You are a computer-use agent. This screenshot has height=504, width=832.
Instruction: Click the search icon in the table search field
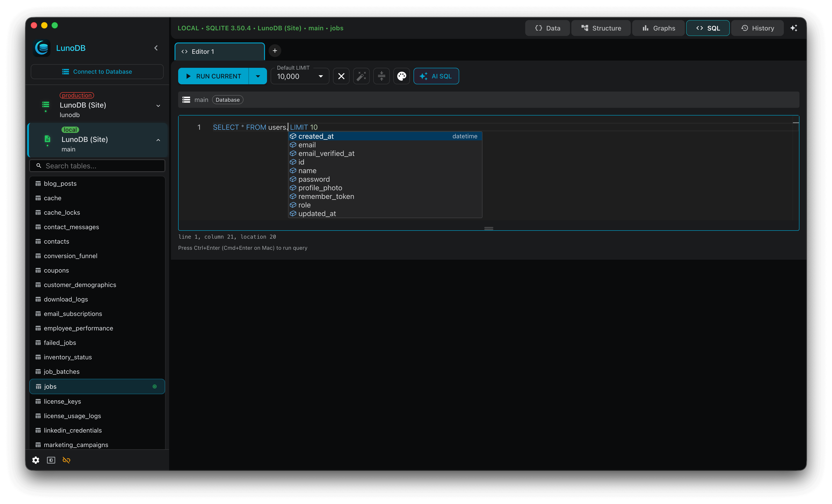[39, 166]
